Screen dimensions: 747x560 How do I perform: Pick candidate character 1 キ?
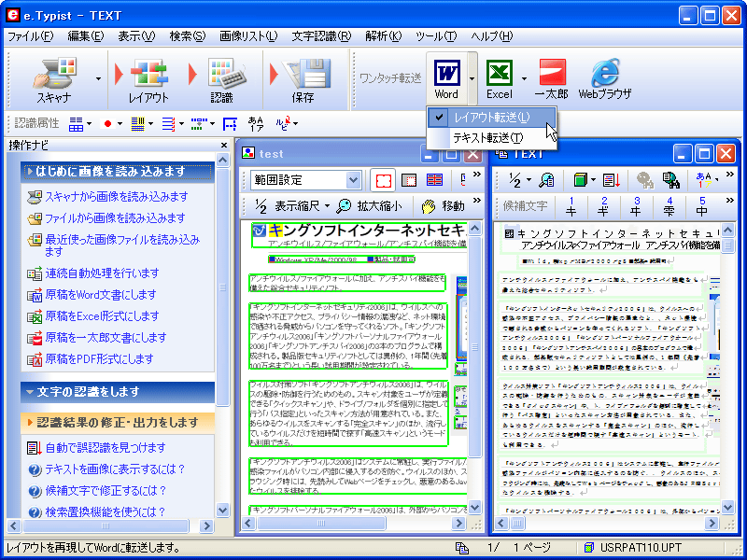pyautogui.click(x=571, y=206)
